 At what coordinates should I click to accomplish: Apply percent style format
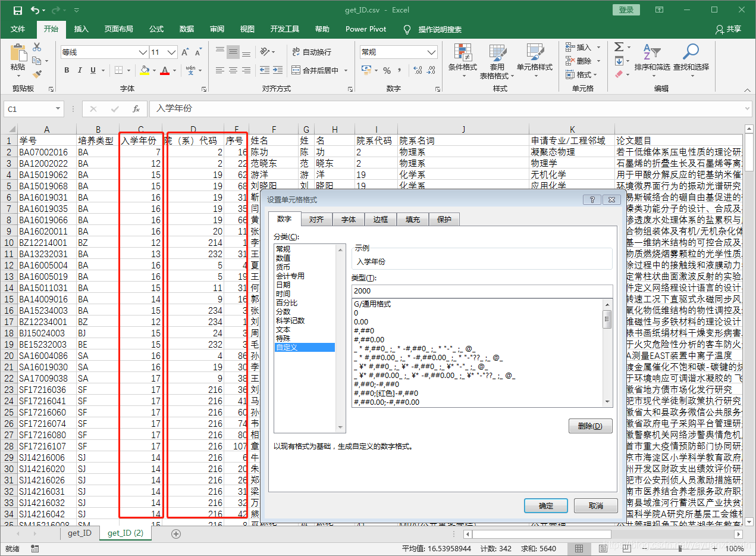pyautogui.click(x=387, y=70)
